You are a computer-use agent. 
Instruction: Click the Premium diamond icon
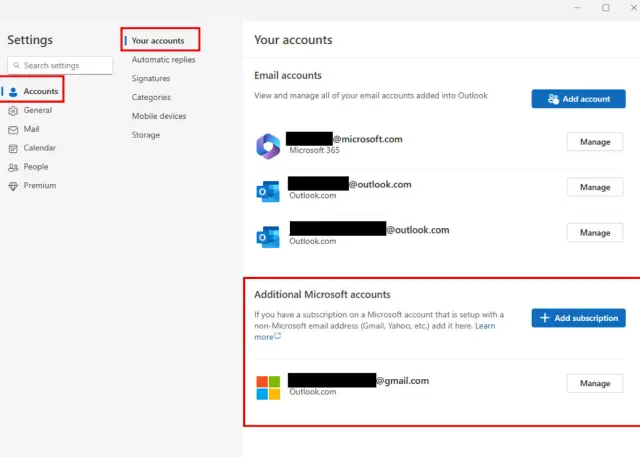pyautogui.click(x=13, y=186)
